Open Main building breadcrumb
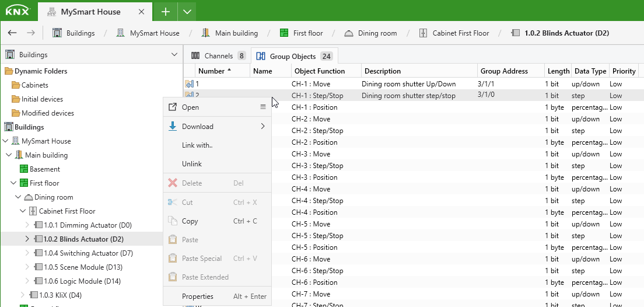This screenshot has width=644, height=307. (x=230, y=33)
